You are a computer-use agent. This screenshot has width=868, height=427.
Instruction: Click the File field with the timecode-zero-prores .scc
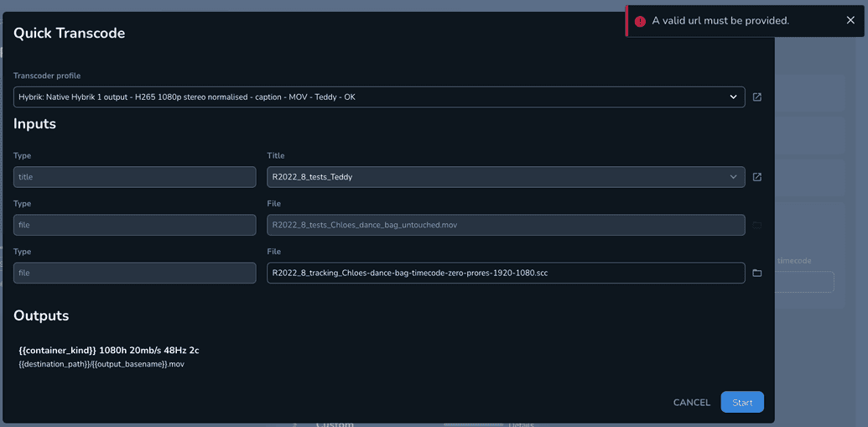(x=506, y=273)
